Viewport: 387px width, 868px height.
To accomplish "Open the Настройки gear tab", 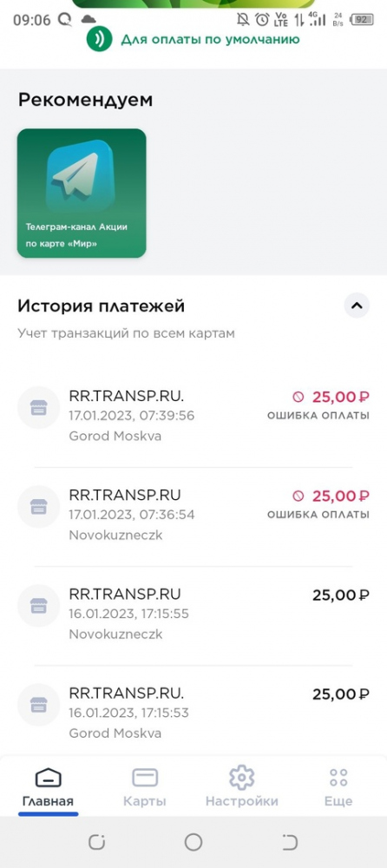I will click(x=241, y=786).
